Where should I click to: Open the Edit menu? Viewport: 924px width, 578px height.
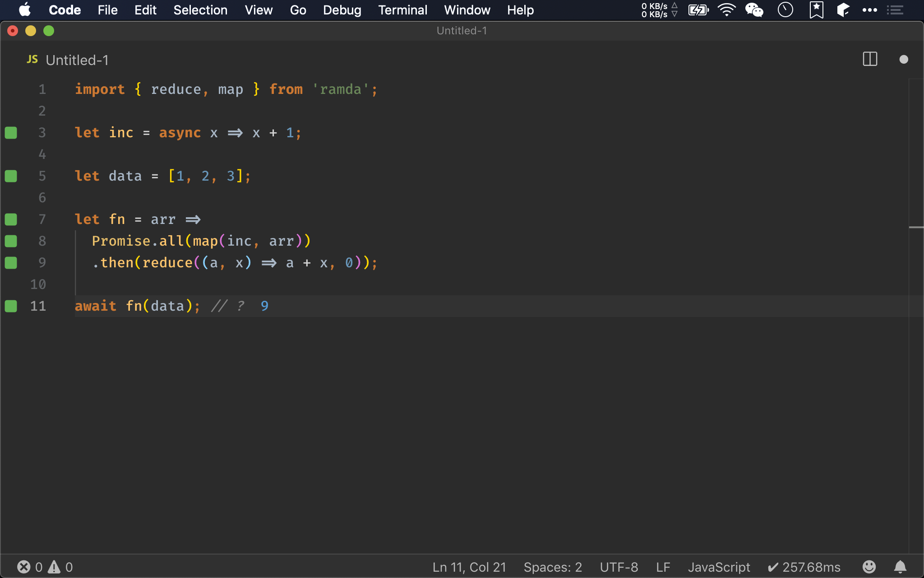pyautogui.click(x=145, y=10)
